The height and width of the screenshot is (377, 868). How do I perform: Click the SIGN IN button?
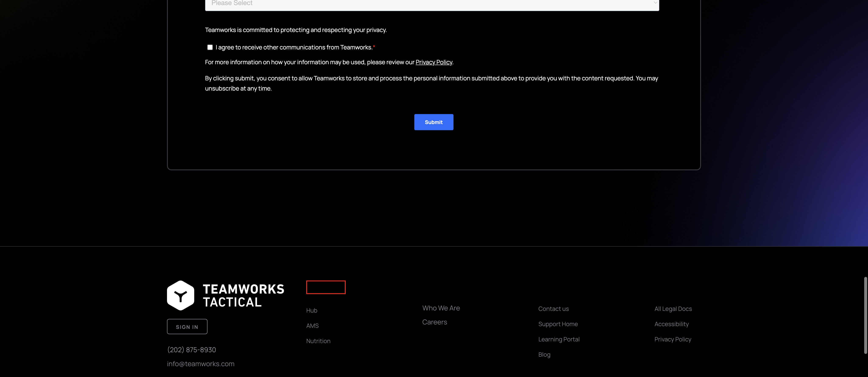click(187, 326)
